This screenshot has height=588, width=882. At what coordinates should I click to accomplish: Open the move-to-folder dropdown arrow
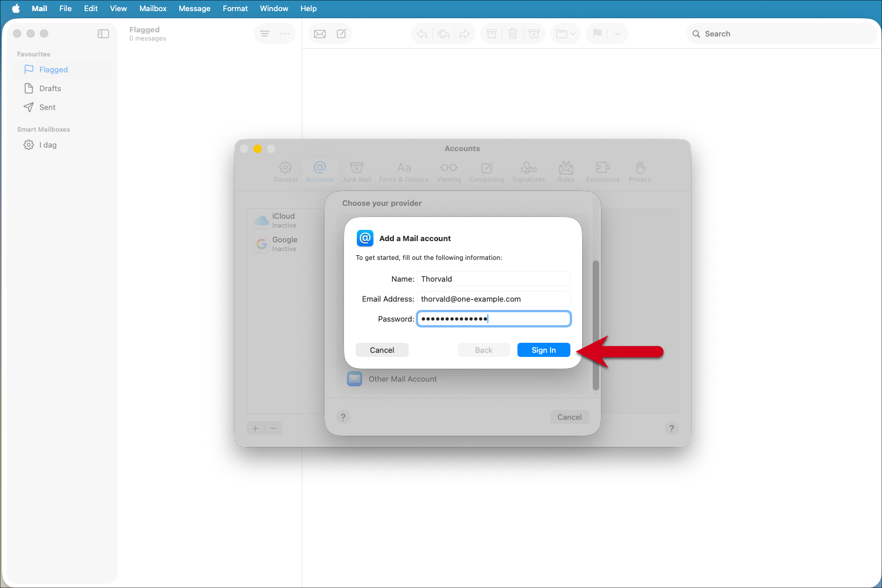pyautogui.click(x=573, y=34)
